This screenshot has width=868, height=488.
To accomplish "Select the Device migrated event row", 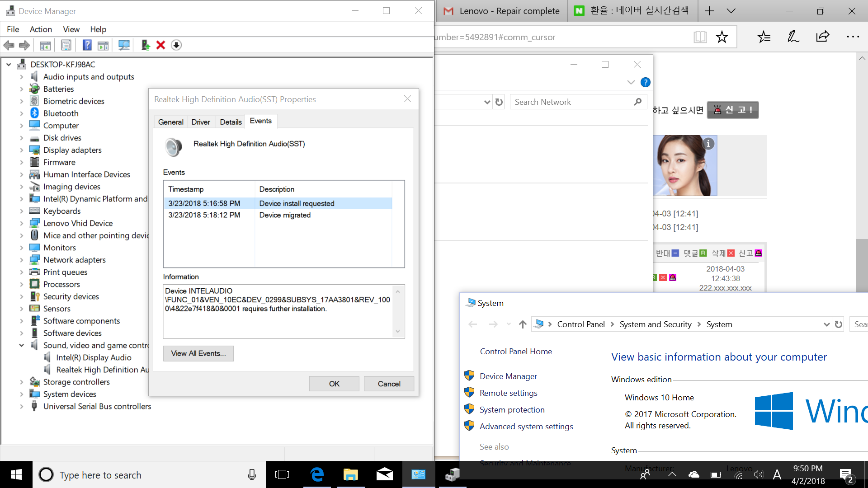I will (x=278, y=215).
